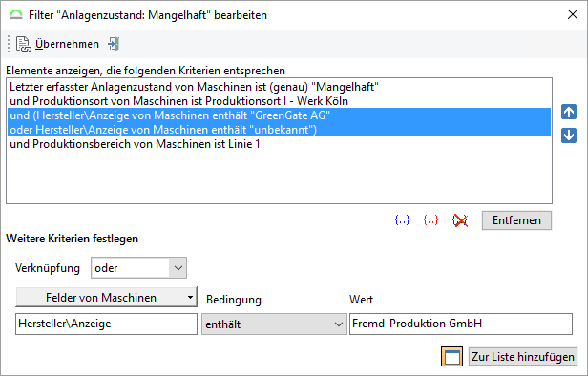Viewport: 588px width, 376px height.
Task: Click the green app icon in title bar
Action: [x=15, y=15]
